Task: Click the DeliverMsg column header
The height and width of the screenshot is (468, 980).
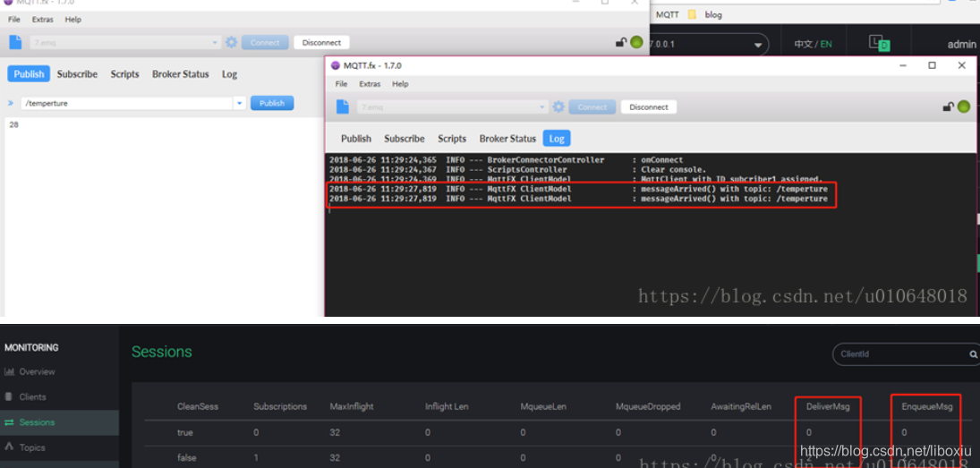Action: click(x=826, y=406)
